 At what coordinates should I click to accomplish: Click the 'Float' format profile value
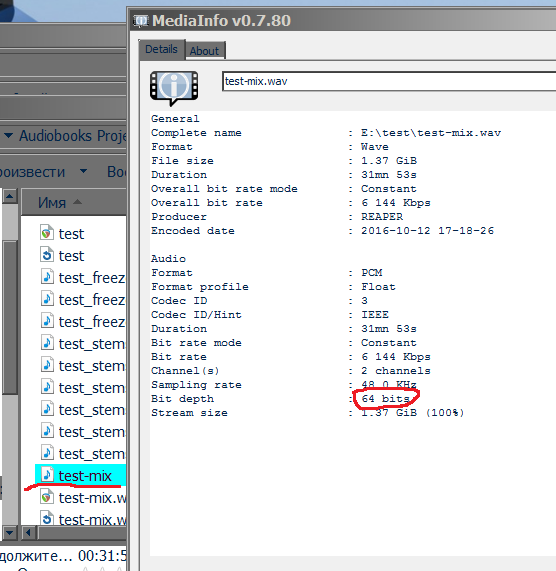[378, 287]
